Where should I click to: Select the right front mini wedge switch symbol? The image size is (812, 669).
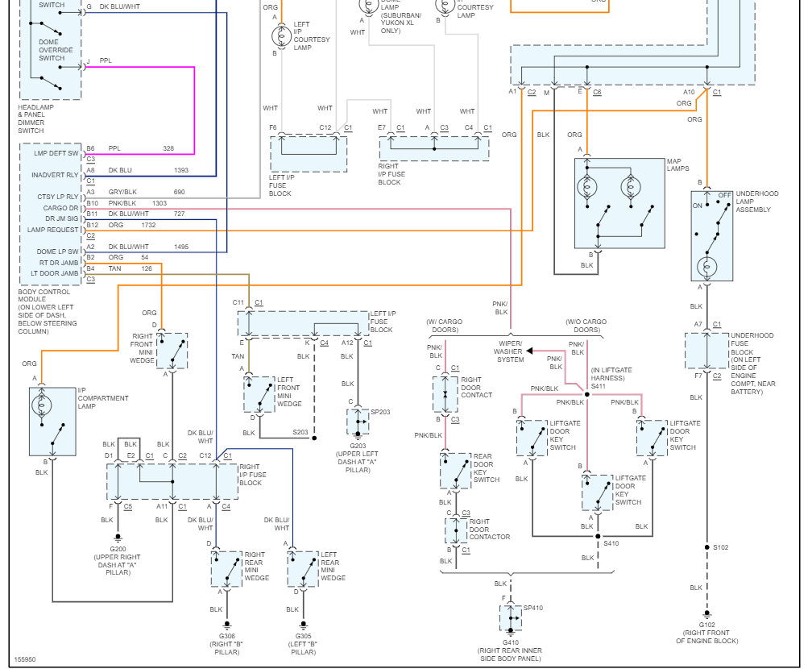pyautogui.click(x=172, y=351)
